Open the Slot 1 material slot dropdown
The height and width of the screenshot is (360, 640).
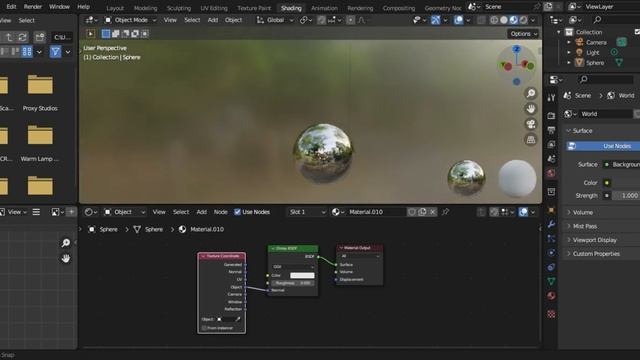307,212
